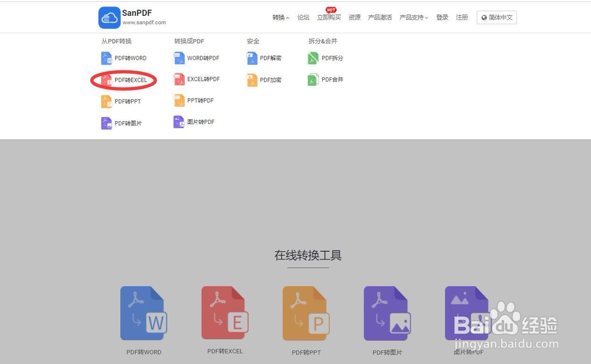This screenshot has height=364, width=591.
Task: Go to the 论坛 menu item
Action: click(303, 17)
